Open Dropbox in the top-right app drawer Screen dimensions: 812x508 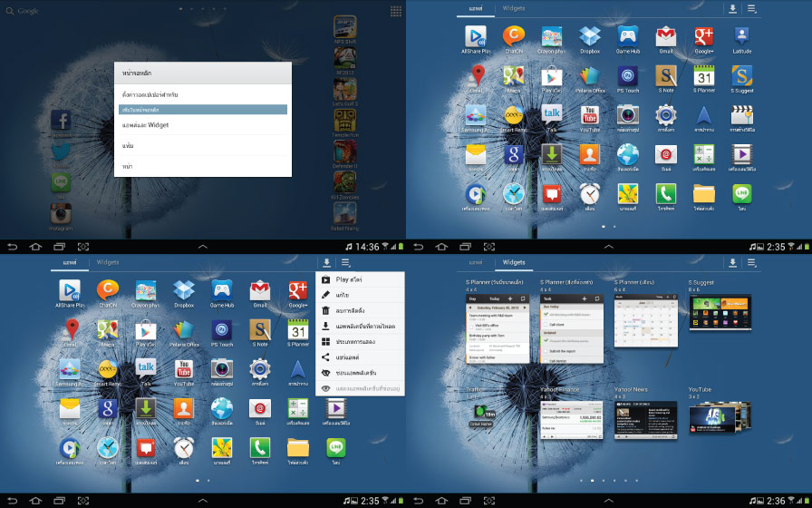589,36
